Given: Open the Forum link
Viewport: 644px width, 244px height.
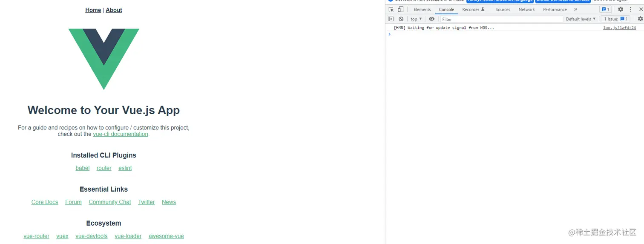Looking at the screenshot, I should coord(73,202).
